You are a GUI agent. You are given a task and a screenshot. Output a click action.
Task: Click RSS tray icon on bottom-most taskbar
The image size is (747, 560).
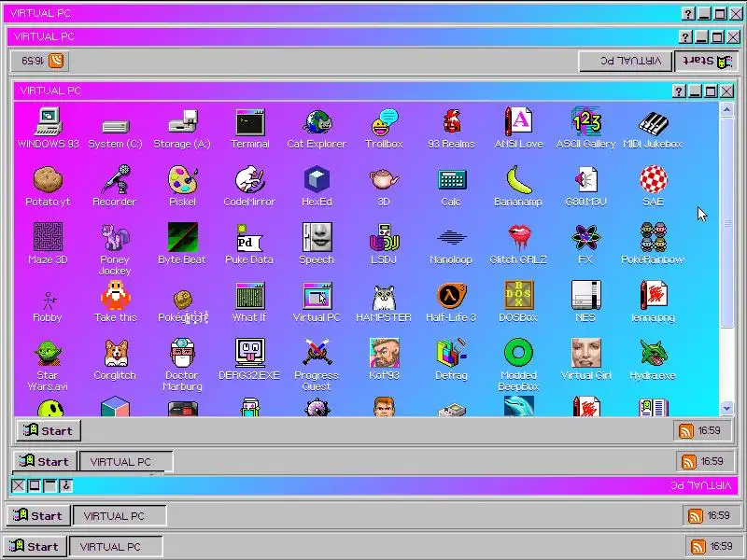coord(698,546)
